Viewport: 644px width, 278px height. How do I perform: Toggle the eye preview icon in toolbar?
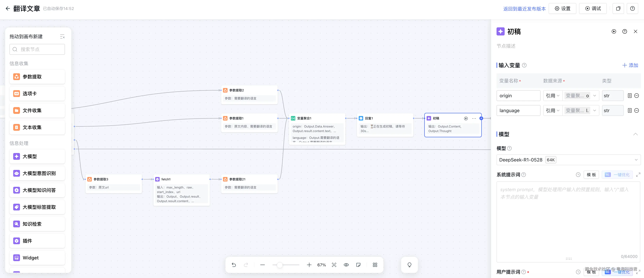click(346, 265)
